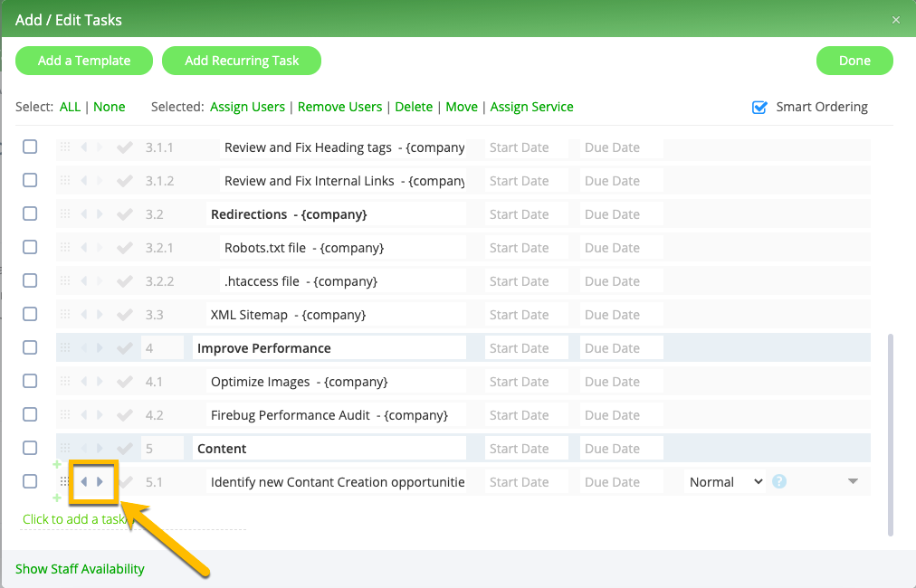Viewport: 916px width, 588px height.
Task: Click the drag handle on Improve Performance row
Action: click(65, 348)
